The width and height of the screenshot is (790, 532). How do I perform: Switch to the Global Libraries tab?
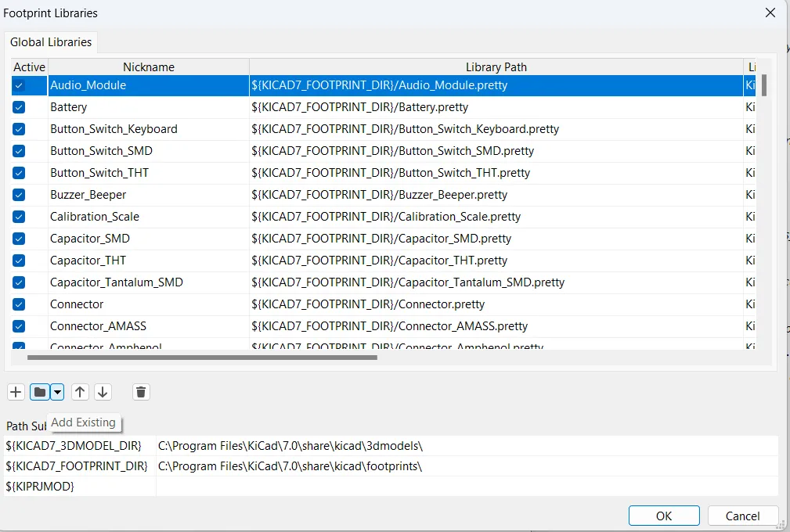tap(50, 42)
